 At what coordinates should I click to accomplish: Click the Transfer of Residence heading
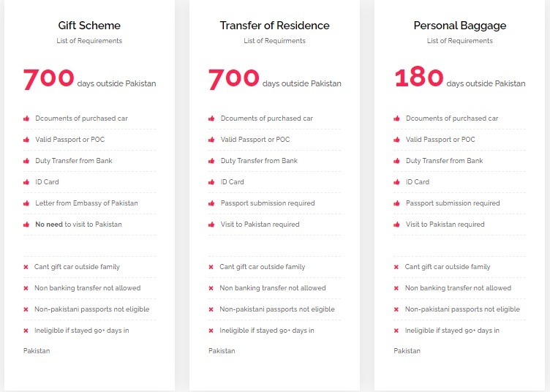275,26
